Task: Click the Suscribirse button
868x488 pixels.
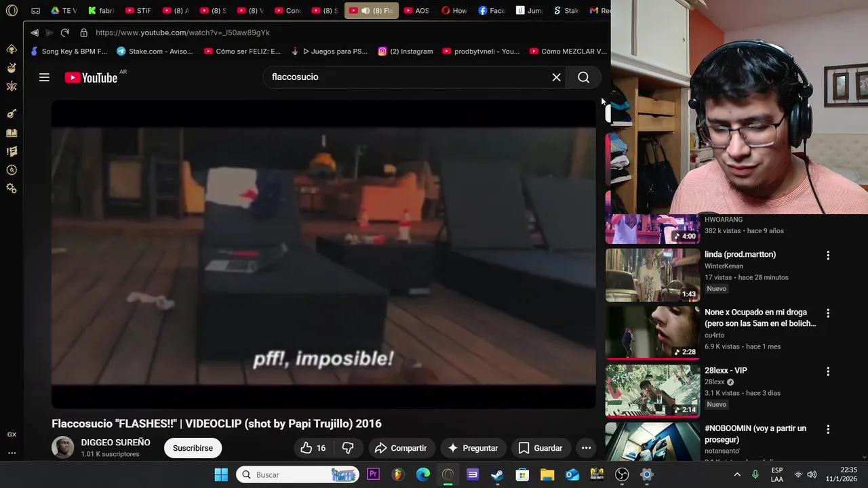Action: click(193, 448)
